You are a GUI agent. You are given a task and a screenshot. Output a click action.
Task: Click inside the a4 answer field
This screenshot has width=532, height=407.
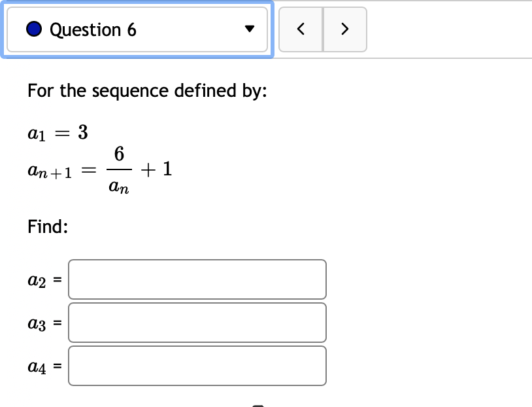pyautogui.click(x=196, y=365)
